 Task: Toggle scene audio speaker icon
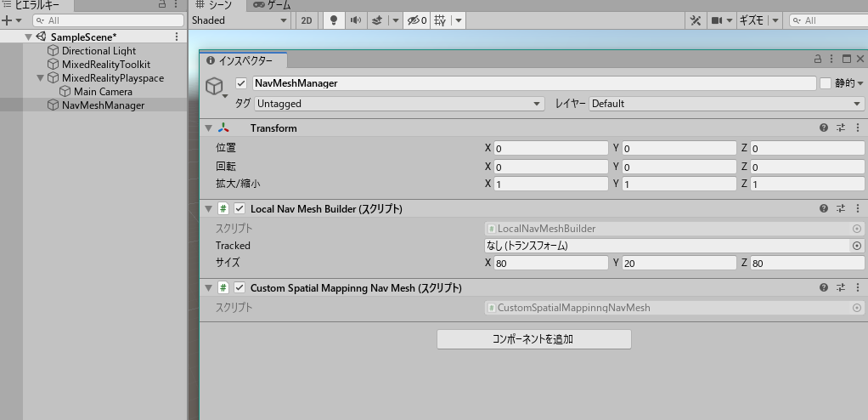click(x=355, y=20)
